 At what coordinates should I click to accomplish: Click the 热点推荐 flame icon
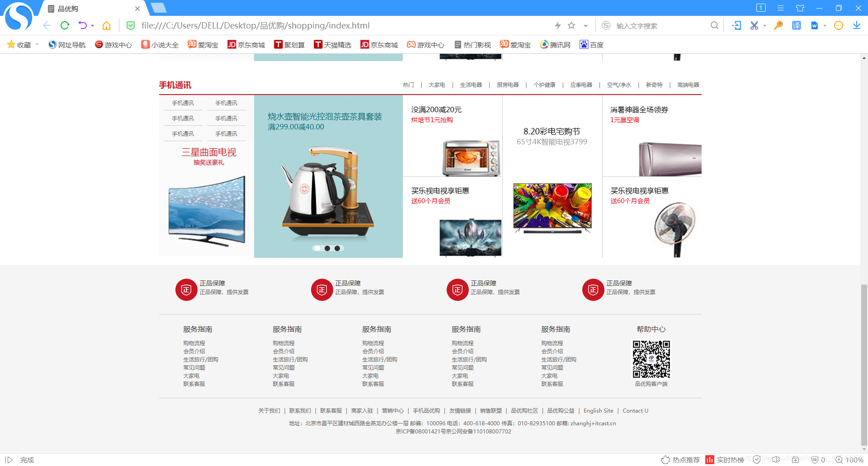[665, 459]
